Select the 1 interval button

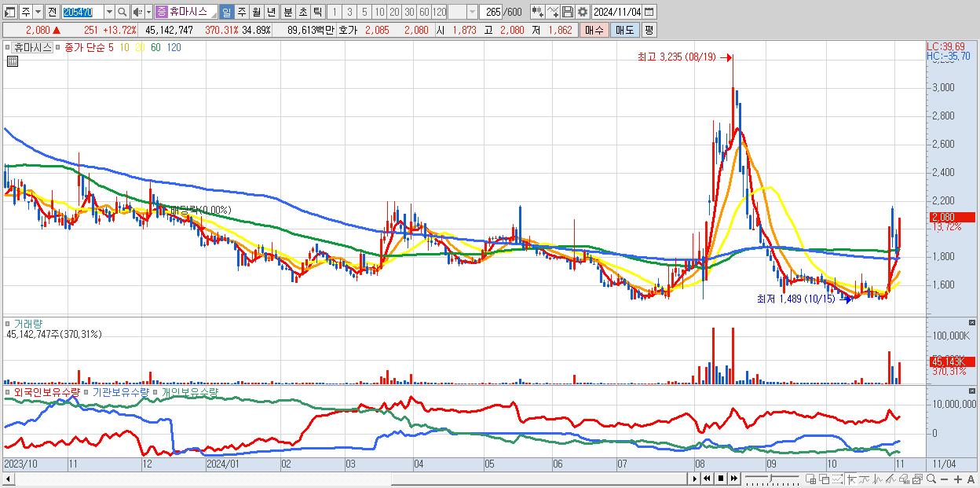[x=334, y=12]
